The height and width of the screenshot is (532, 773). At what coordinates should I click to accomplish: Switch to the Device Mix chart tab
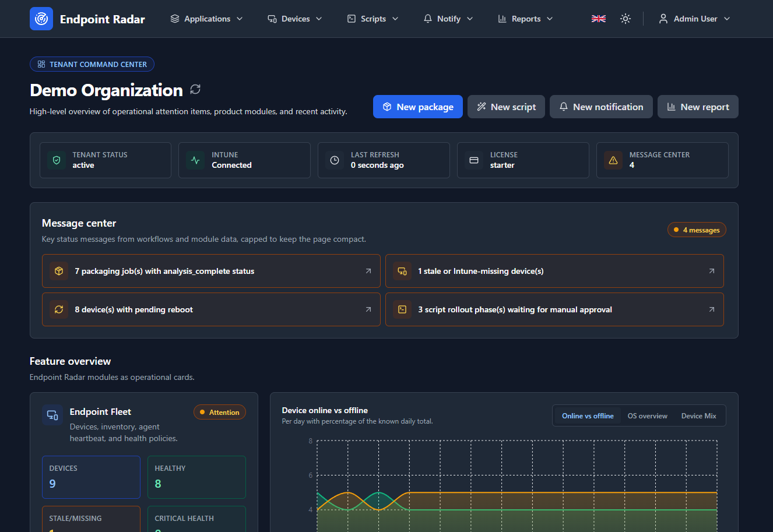pyautogui.click(x=698, y=416)
